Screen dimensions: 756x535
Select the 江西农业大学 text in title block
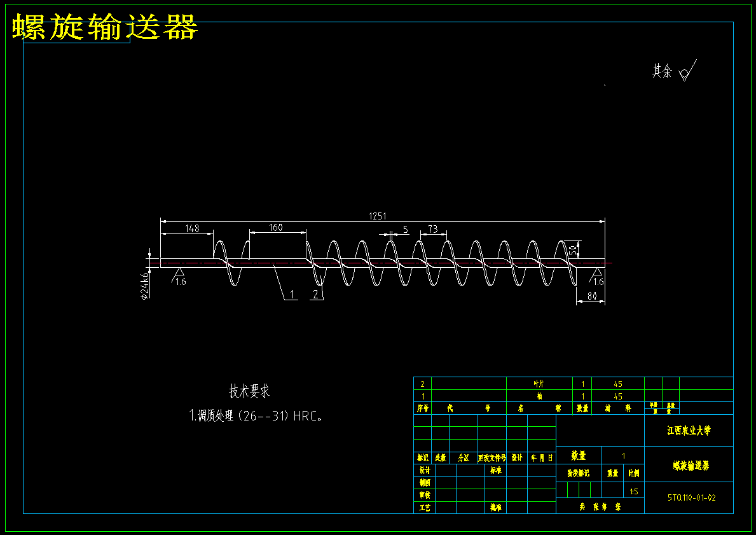689,430
